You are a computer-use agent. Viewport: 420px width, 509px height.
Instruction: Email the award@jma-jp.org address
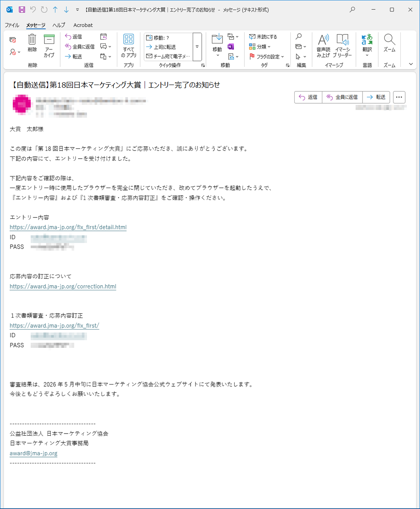click(33, 453)
